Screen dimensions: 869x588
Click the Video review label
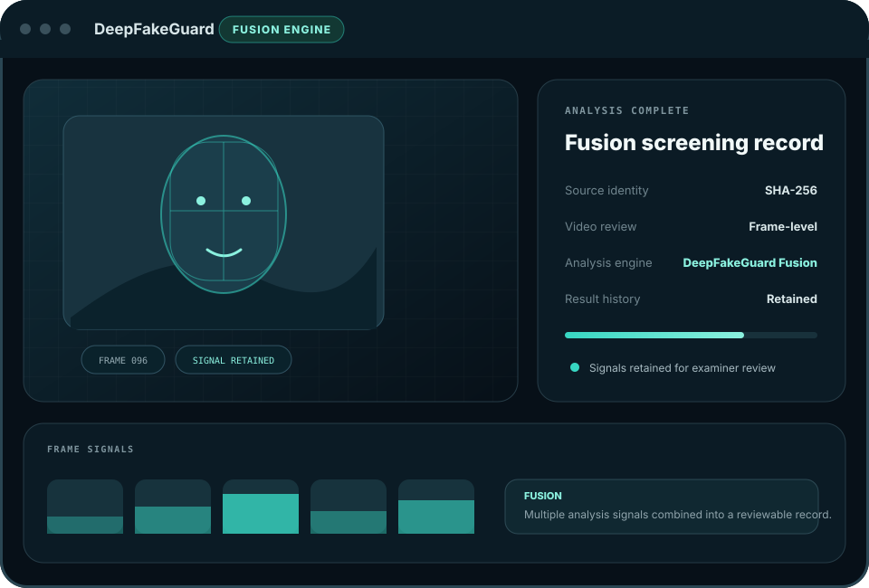point(600,226)
